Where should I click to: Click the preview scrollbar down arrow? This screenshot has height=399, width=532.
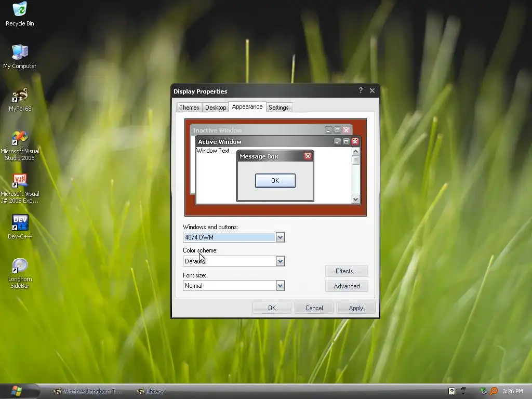click(355, 199)
